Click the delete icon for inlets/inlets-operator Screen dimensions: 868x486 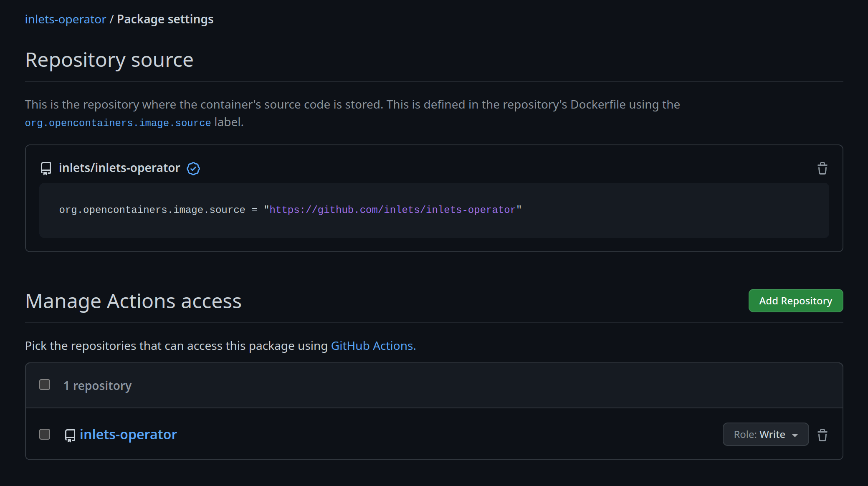click(822, 168)
